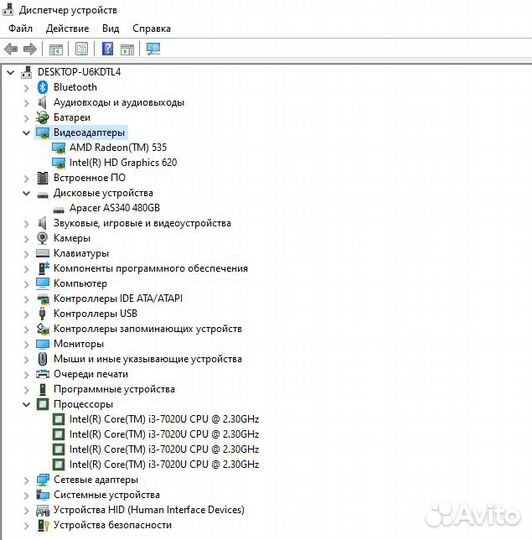The image size is (532, 540).
Task: Click the show/hide console tree toolbar icon
Action: pyautogui.click(x=56, y=49)
